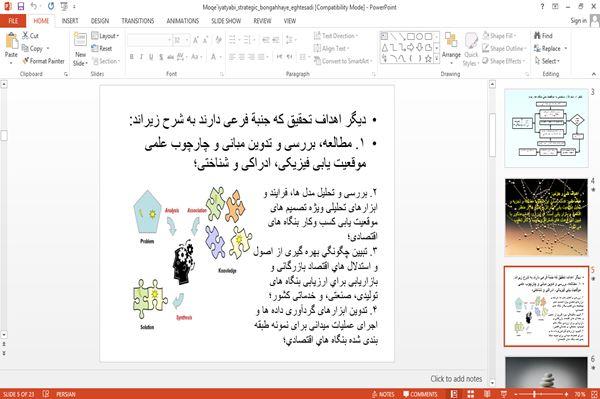Viewport: 600px width, 399px height.
Task: Open the Layout dropdown
Action: click(x=105, y=36)
